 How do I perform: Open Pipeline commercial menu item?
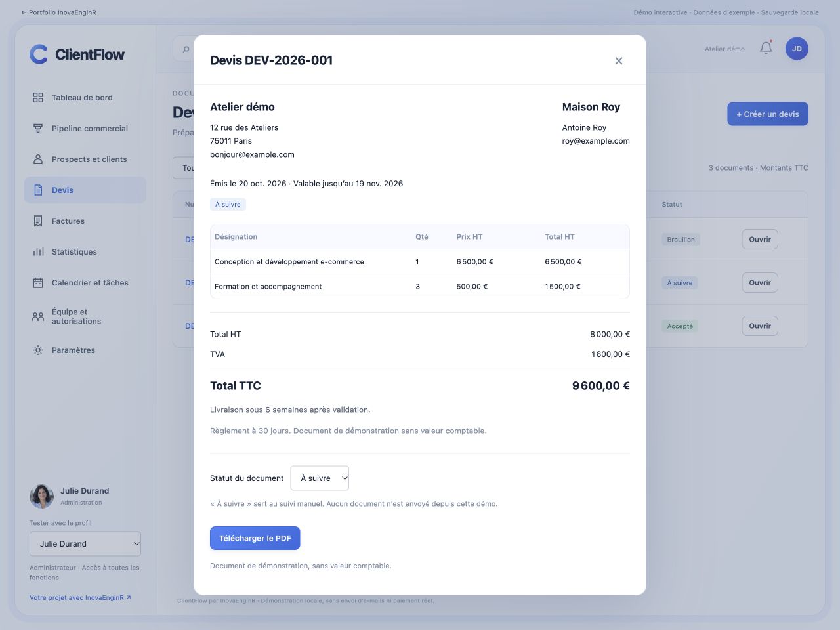(x=85, y=129)
